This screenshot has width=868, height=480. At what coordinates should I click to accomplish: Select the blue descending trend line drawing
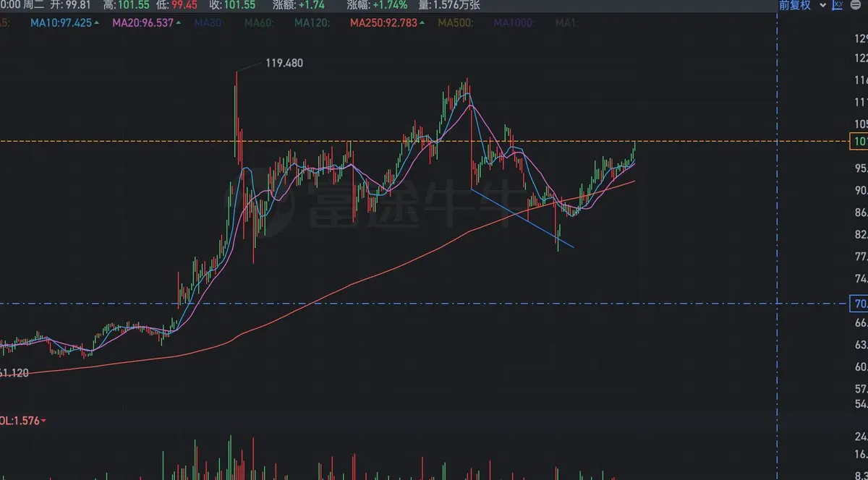[522, 218]
